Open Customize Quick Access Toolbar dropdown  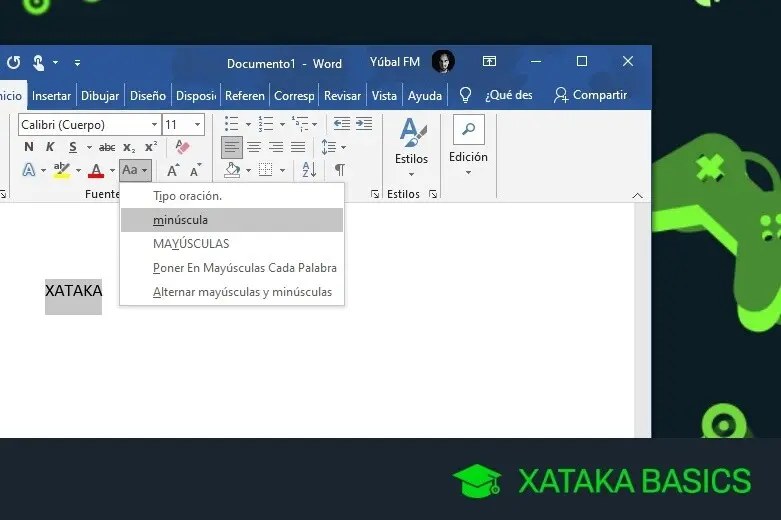(x=77, y=63)
